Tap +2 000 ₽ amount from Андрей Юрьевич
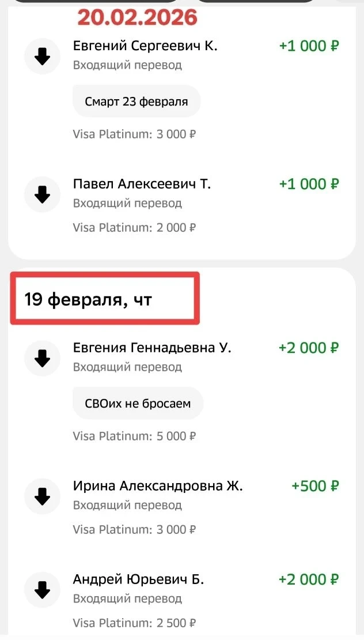The width and height of the screenshot is (364, 640). click(309, 579)
